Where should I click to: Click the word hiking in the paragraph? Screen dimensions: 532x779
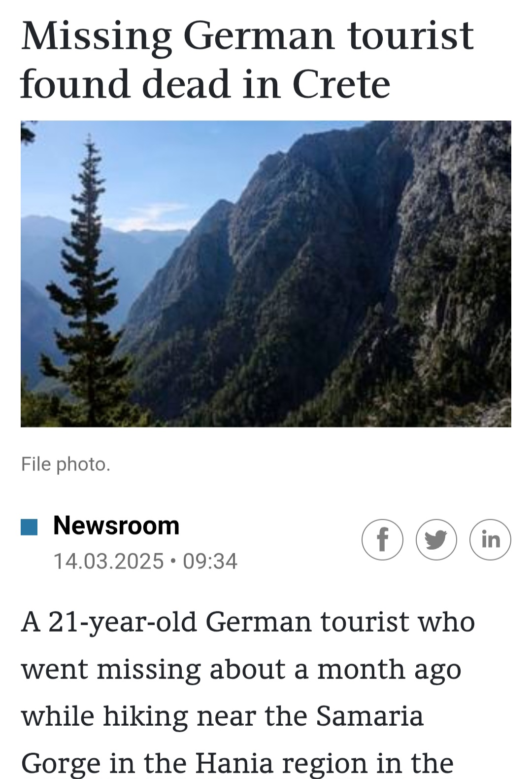click(145, 716)
